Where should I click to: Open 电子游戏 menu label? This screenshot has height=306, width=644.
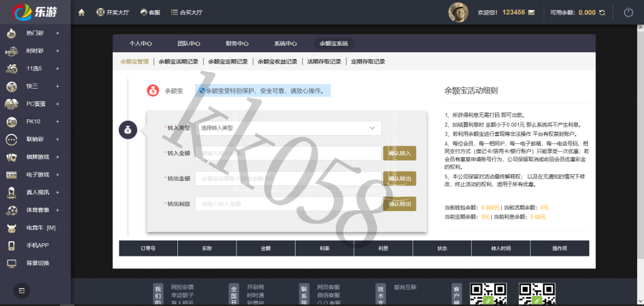pyautogui.click(x=38, y=175)
